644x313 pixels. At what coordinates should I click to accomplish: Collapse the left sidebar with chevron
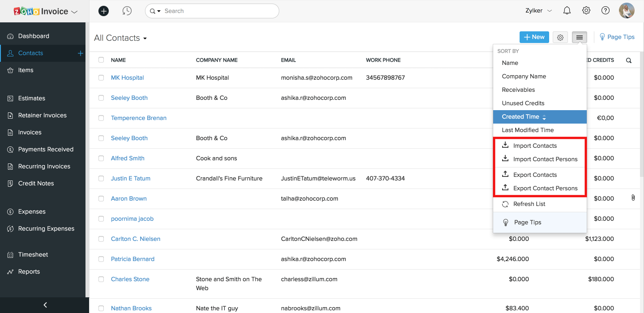tap(45, 305)
